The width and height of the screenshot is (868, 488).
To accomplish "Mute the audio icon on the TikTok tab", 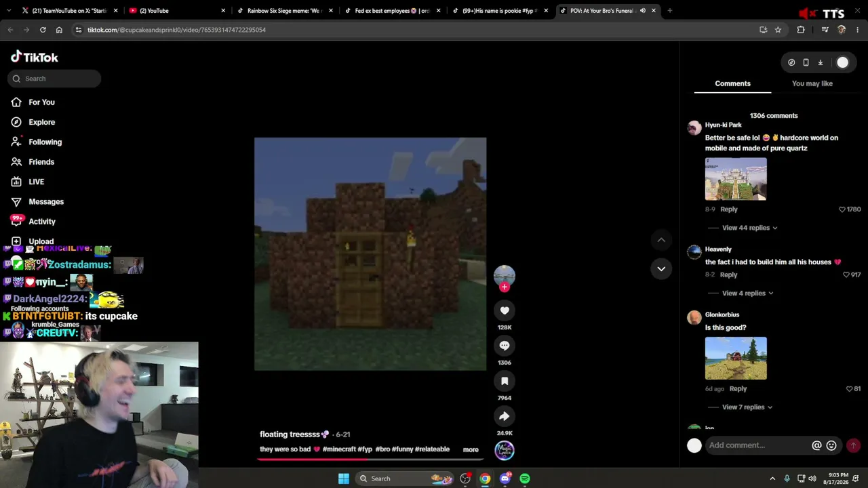I will click(642, 11).
